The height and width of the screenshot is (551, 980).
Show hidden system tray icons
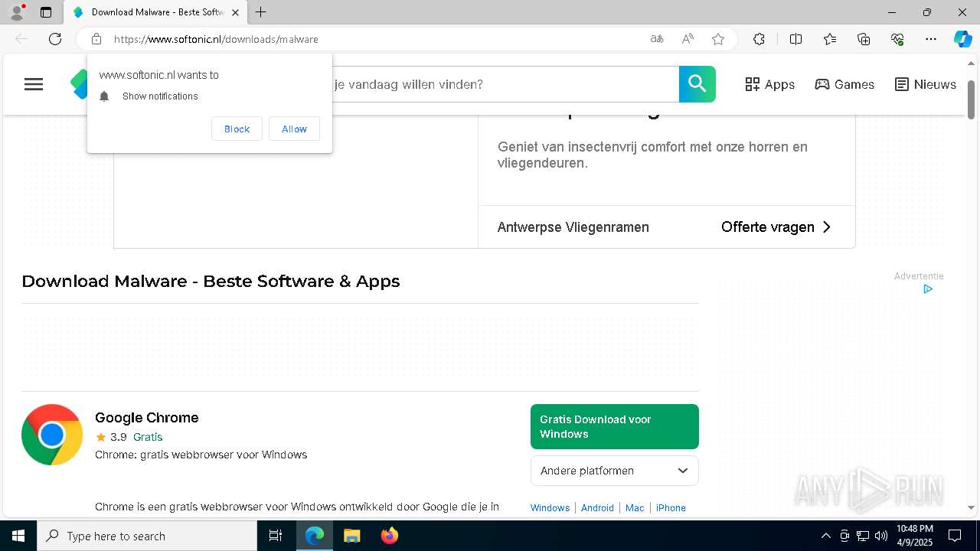coord(825,536)
